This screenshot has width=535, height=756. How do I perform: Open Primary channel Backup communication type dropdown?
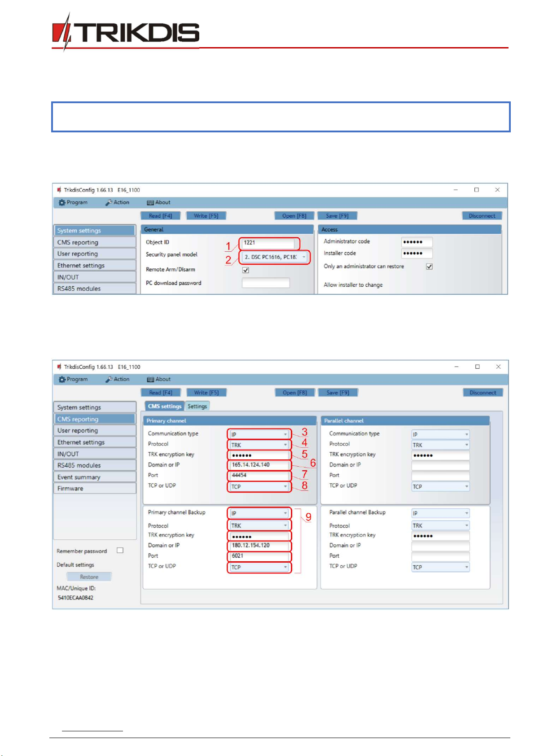(x=259, y=513)
